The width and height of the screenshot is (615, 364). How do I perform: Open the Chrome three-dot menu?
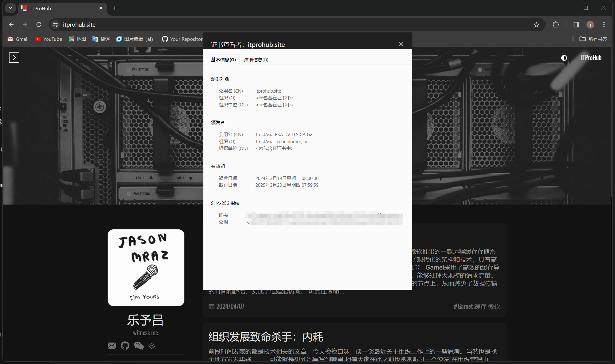coord(604,25)
